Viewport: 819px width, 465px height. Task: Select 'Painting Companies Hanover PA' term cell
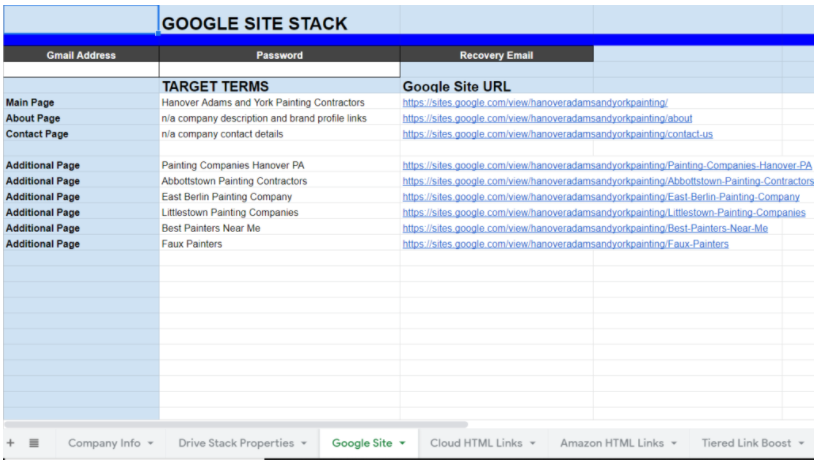[279, 166]
